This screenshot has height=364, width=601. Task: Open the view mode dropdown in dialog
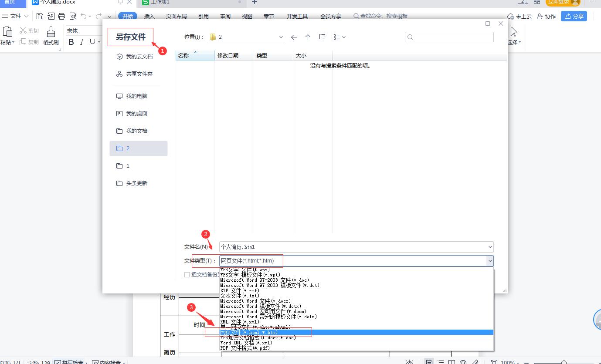pos(340,37)
